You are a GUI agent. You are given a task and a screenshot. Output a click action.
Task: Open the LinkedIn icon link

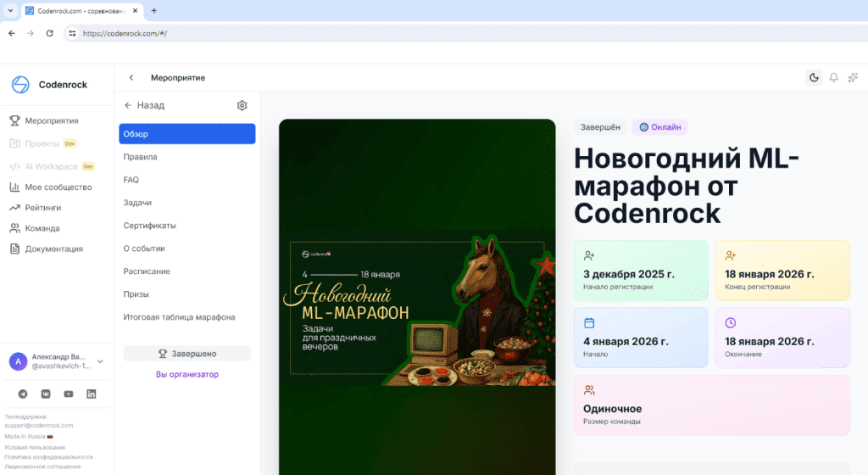point(92,394)
